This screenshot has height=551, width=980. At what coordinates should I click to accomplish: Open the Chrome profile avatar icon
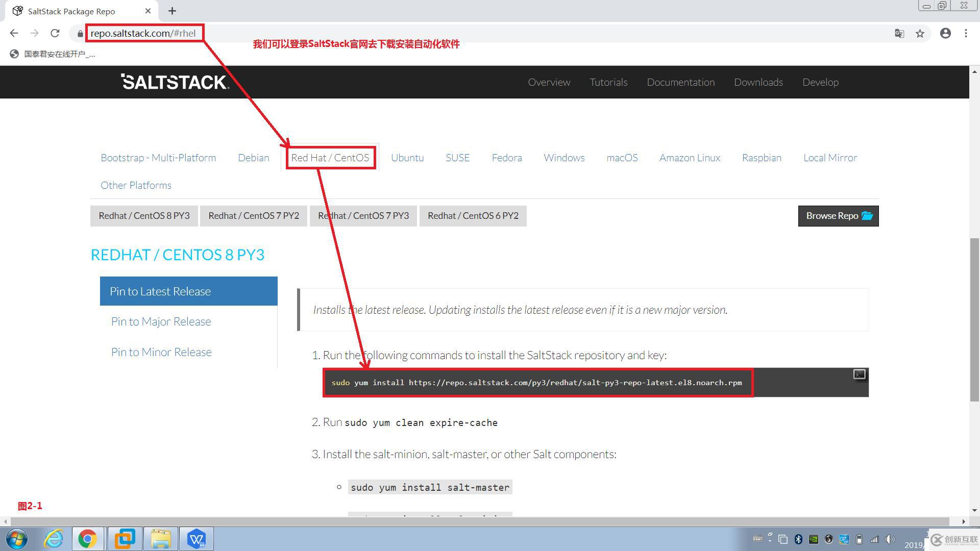(945, 33)
